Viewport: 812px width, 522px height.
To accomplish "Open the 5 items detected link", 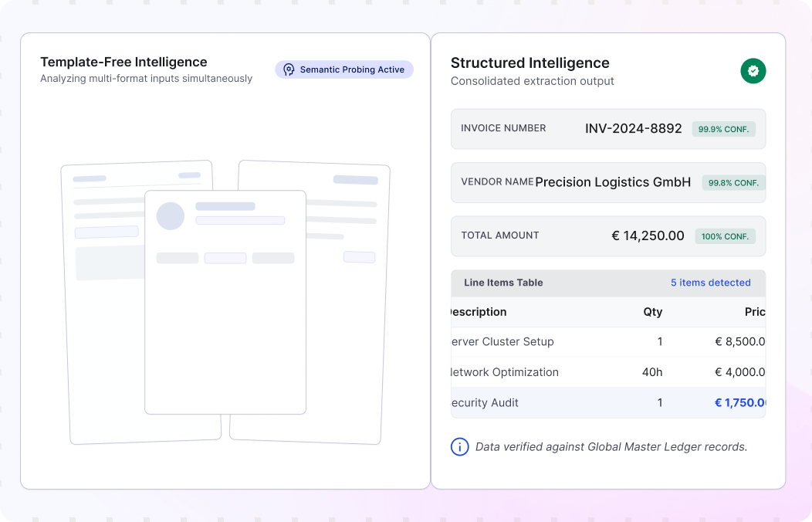I will (710, 282).
